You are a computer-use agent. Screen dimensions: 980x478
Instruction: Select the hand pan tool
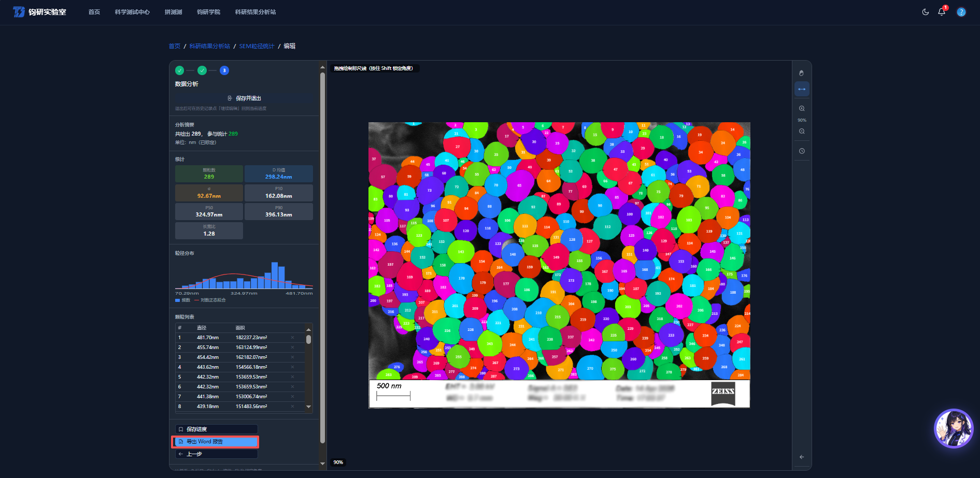[x=802, y=73]
